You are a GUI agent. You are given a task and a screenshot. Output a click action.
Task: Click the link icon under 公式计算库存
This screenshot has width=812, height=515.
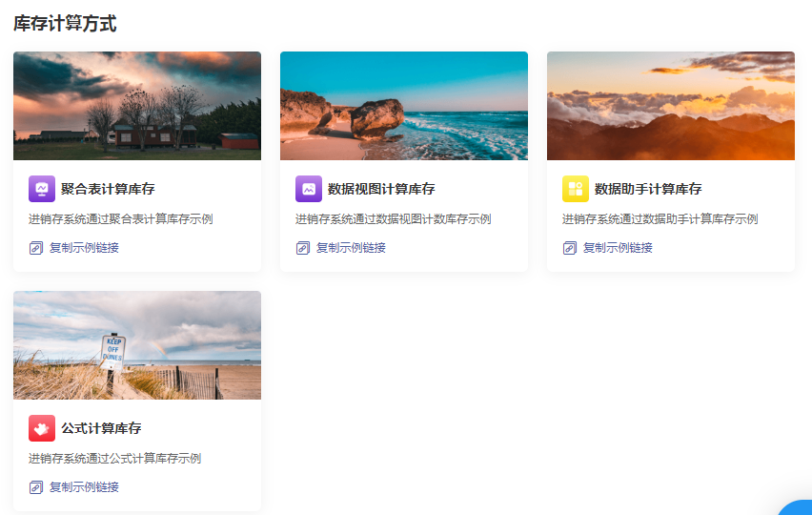36,487
